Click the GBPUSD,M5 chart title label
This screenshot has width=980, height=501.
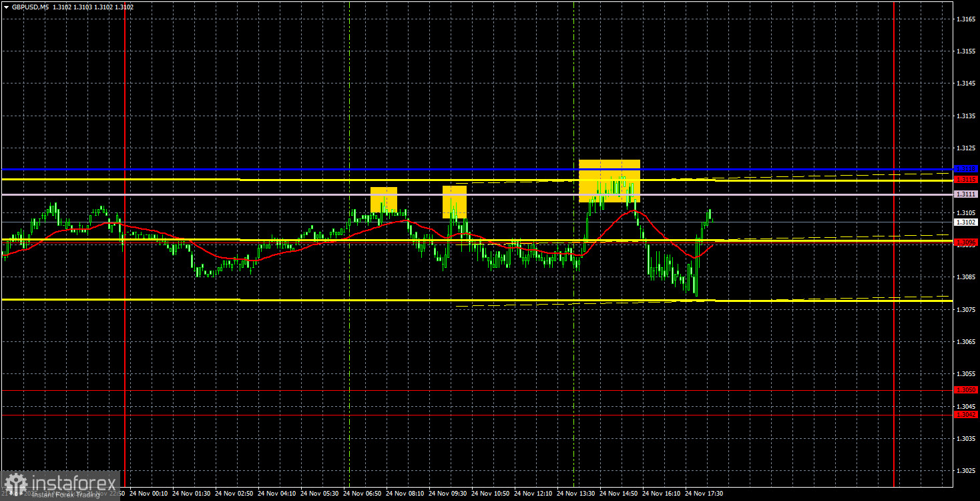(x=30, y=6)
